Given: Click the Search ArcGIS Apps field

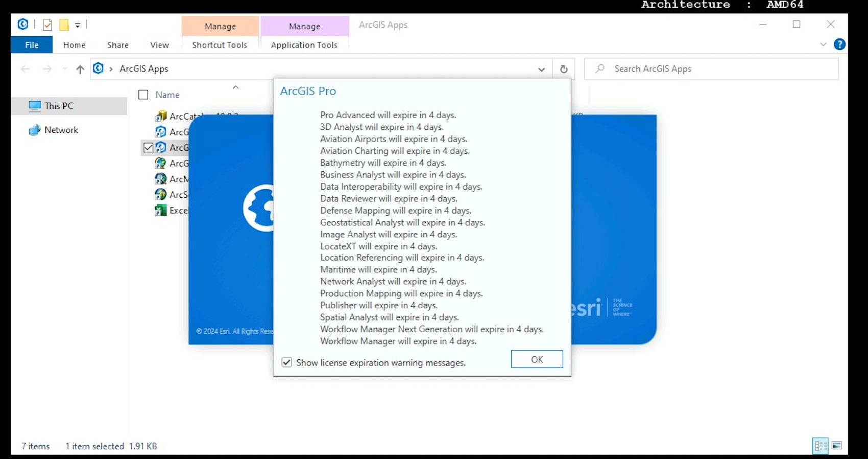Looking at the screenshot, I should 715,69.
